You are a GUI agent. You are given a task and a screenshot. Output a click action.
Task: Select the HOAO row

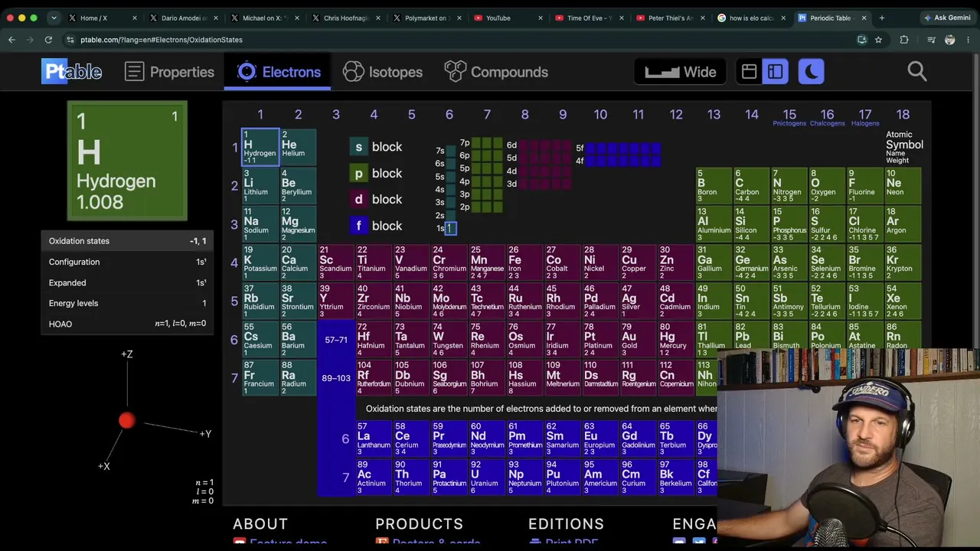(127, 324)
